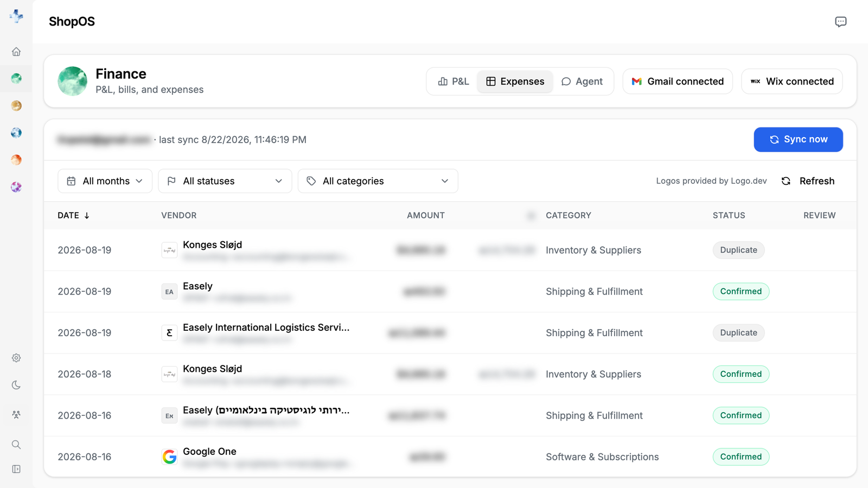Sort by the DATE column header
Screen dimensions: 868x488
coord(73,215)
